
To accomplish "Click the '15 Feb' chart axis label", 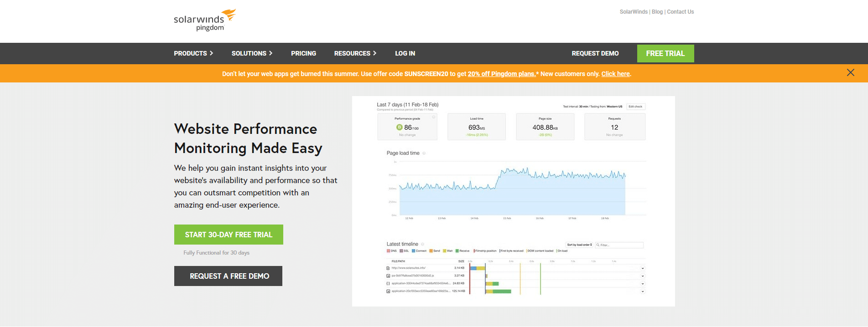I will click(507, 219).
